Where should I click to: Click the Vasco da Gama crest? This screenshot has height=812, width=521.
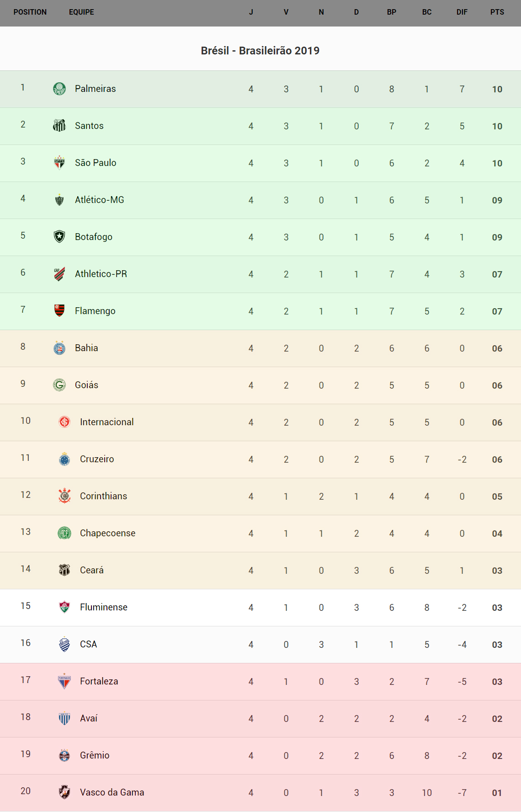click(x=64, y=792)
